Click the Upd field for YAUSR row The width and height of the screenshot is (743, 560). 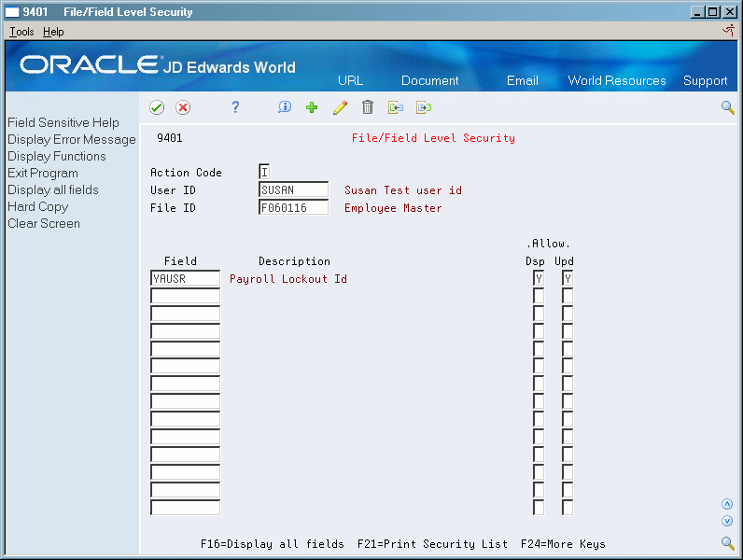click(568, 278)
